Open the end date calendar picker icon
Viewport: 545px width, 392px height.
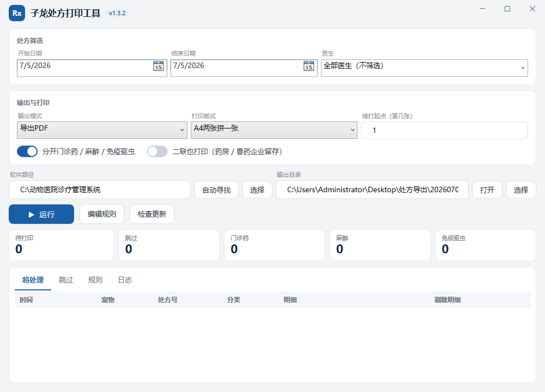coord(308,66)
